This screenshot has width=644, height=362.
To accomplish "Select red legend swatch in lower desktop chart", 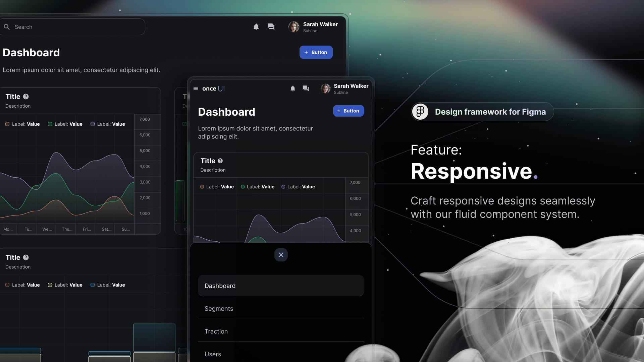I will pos(7,285).
